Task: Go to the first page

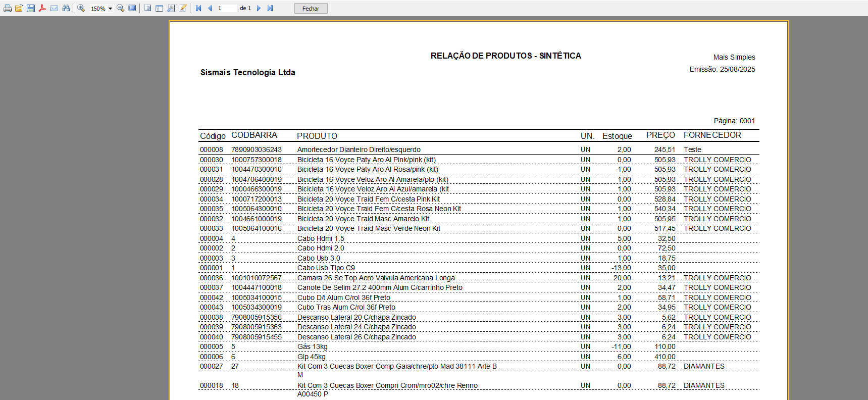Action: 198,8
